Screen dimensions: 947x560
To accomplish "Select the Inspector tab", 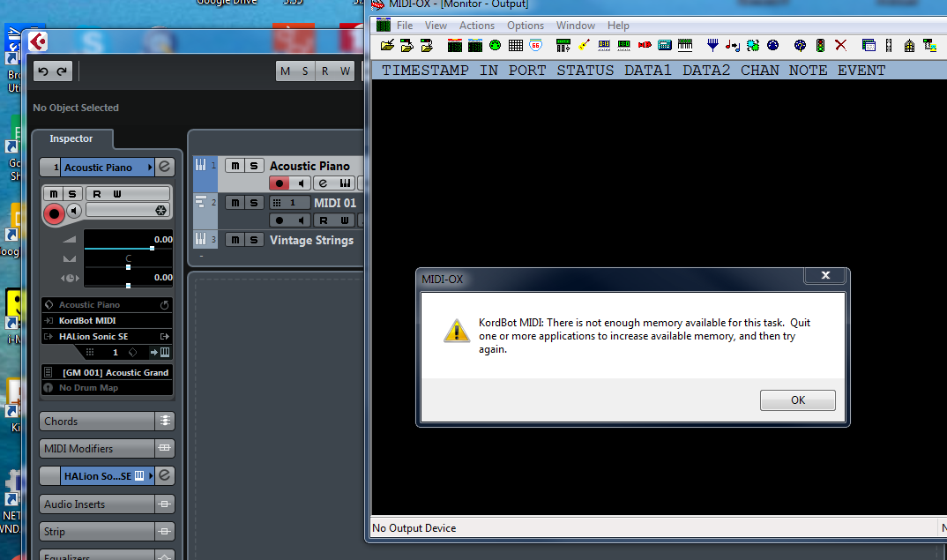I will coord(71,138).
